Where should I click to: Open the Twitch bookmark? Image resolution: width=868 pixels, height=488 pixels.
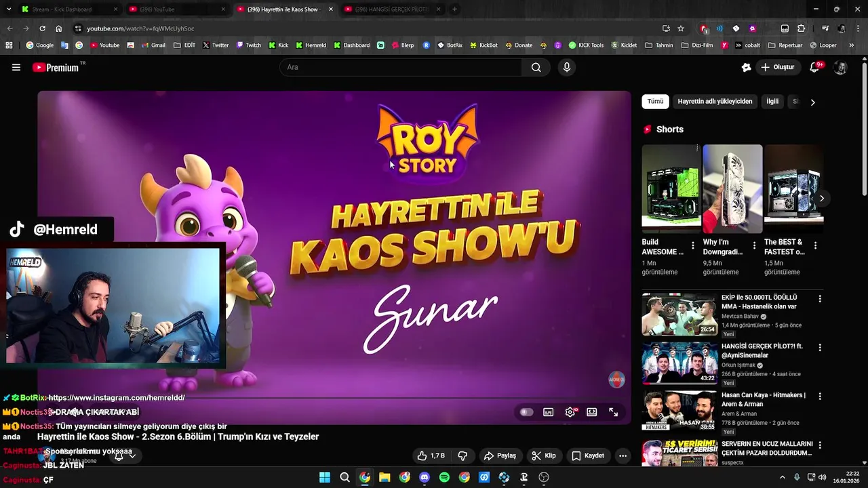pos(248,45)
